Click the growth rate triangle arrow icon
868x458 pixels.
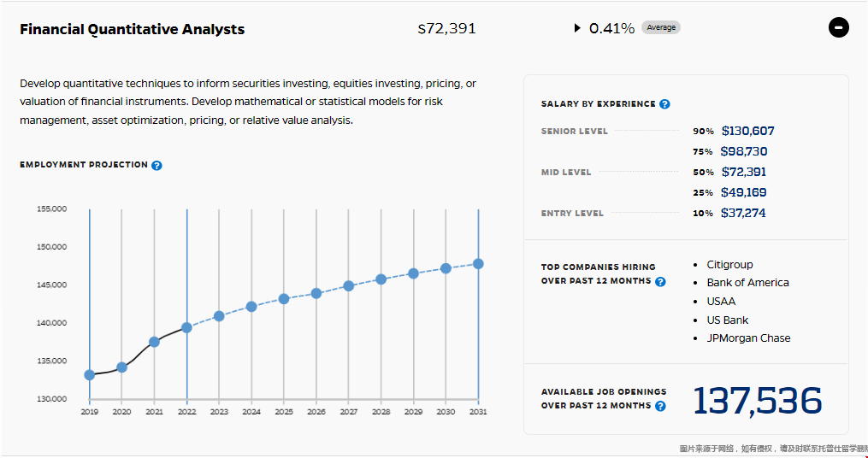point(578,28)
